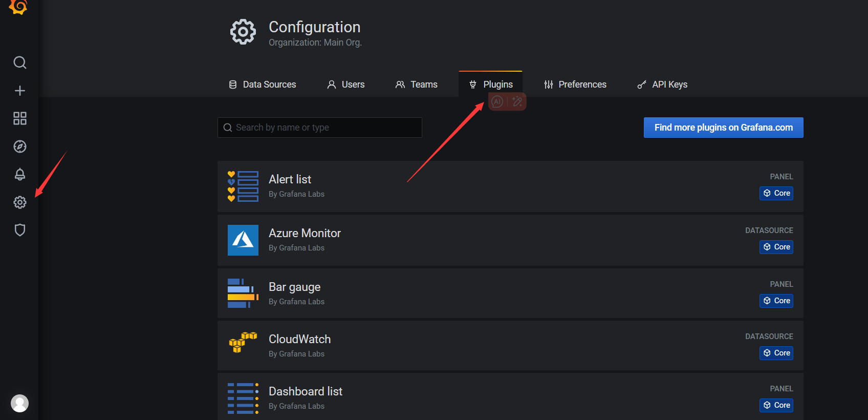The width and height of the screenshot is (868, 420).
Task: Switch to the Users tab
Action: click(346, 85)
